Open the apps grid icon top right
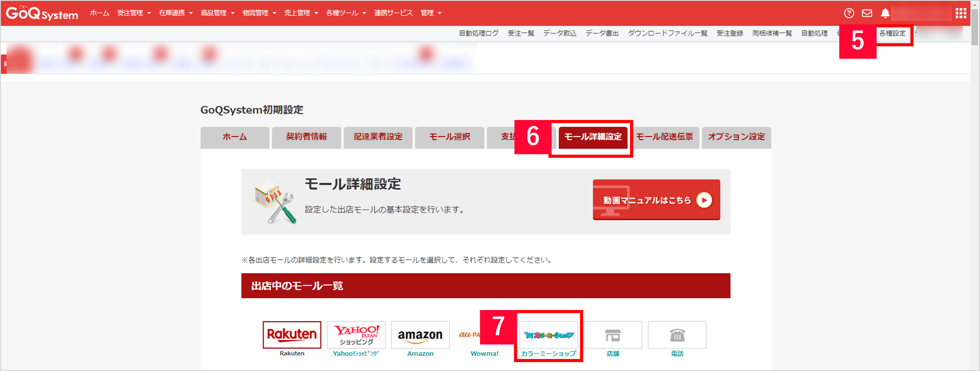This screenshot has height=371, width=980. pos(961,13)
